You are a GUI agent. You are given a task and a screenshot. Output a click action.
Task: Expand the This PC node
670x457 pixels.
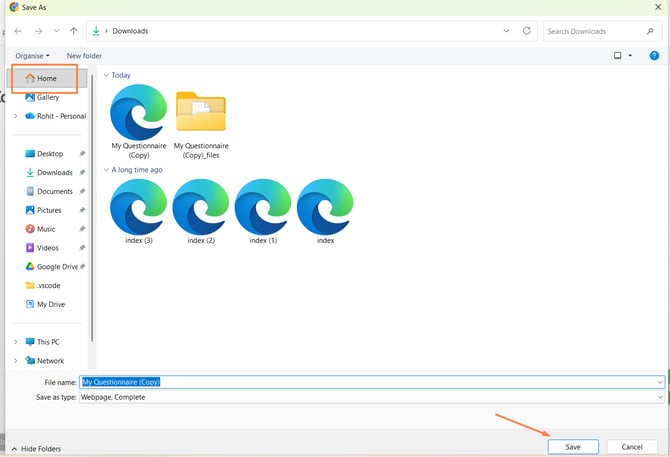pos(16,342)
